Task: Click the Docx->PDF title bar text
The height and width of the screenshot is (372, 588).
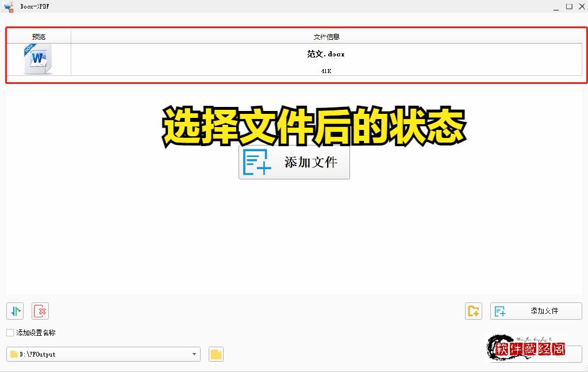Action: [x=33, y=6]
